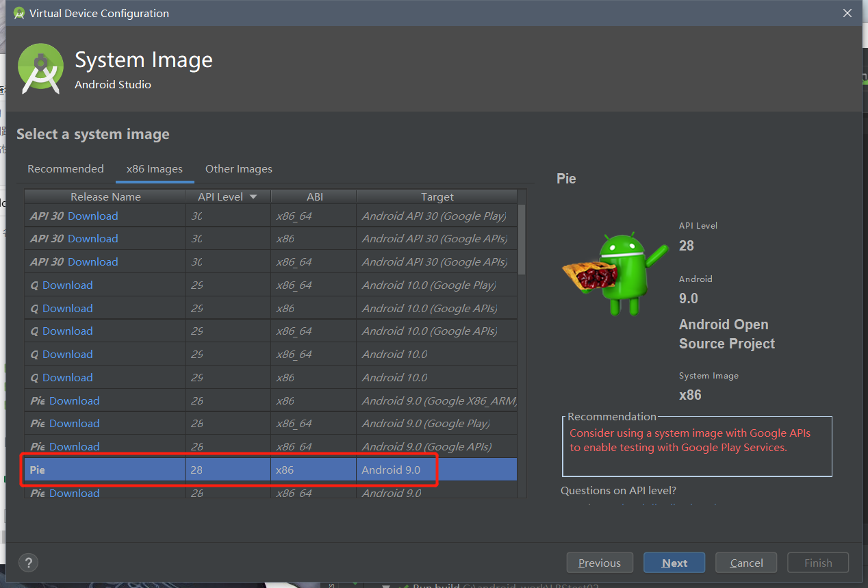Viewport: 868px width, 588px height.
Task: Download API 30 x86 Google APIs image
Action: (x=93, y=238)
